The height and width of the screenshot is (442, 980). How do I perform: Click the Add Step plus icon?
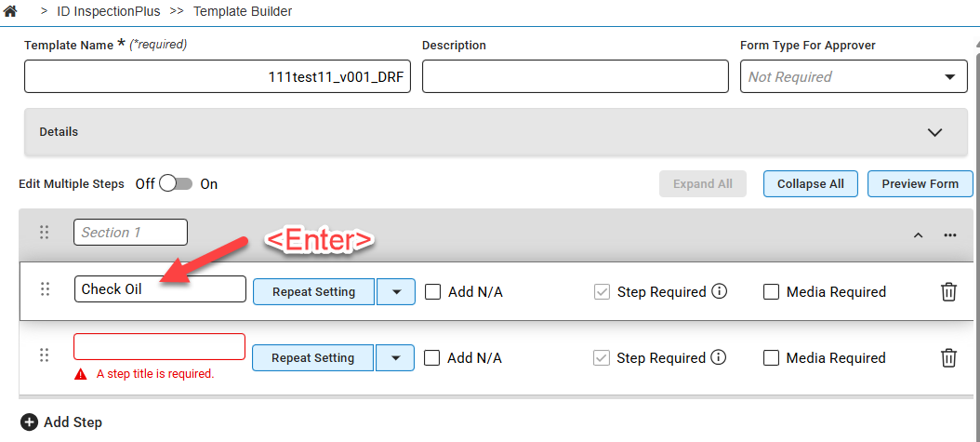pos(30,422)
